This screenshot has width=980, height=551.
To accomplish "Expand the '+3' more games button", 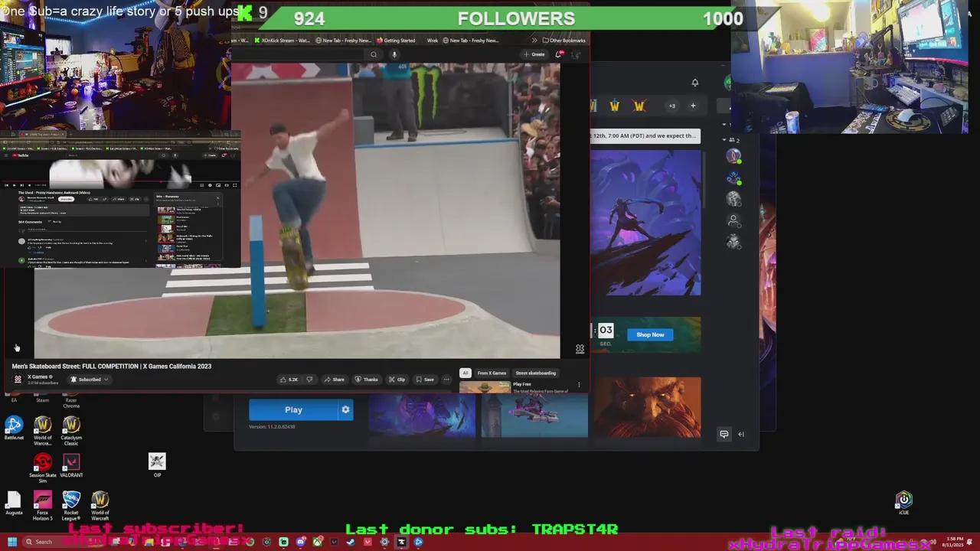I will [x=672, y=106].
